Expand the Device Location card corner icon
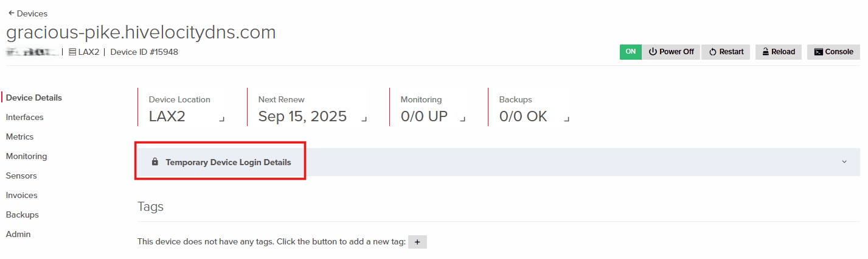 [x=221, y=119]
